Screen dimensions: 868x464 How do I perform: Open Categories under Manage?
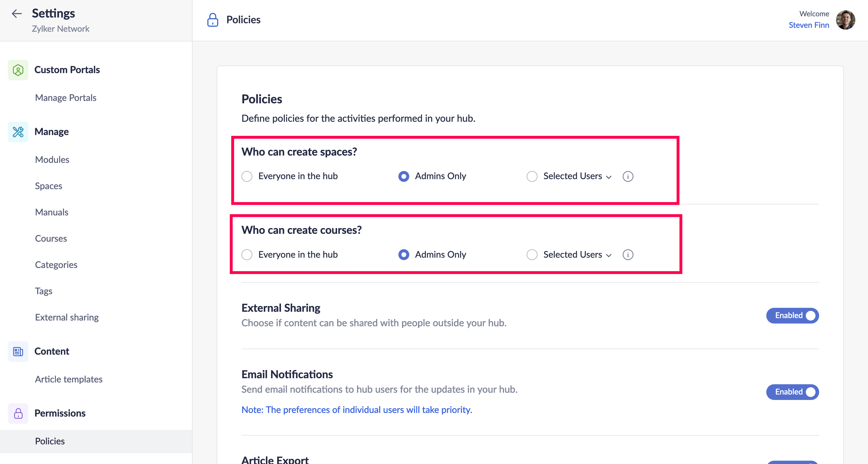tap(56, 265)
